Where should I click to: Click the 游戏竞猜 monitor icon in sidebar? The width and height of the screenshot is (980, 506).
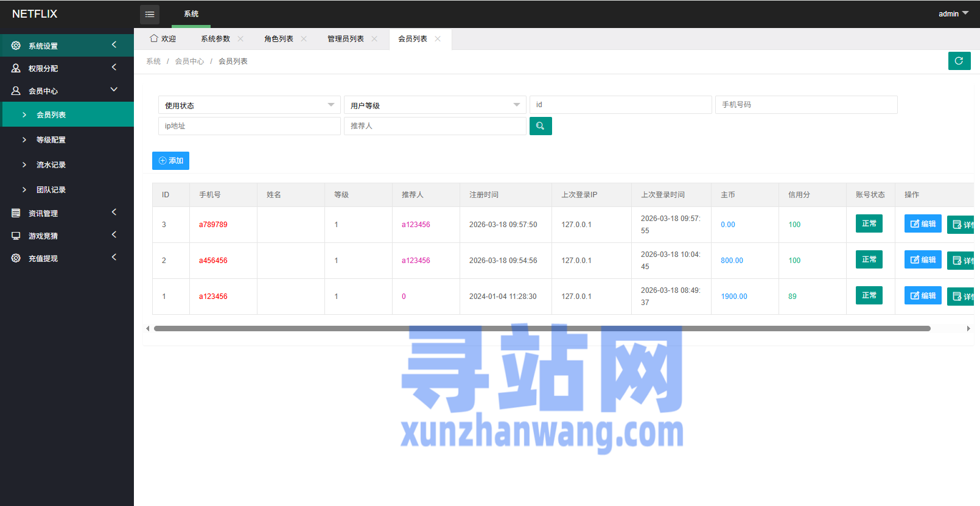tap(16, 236)
